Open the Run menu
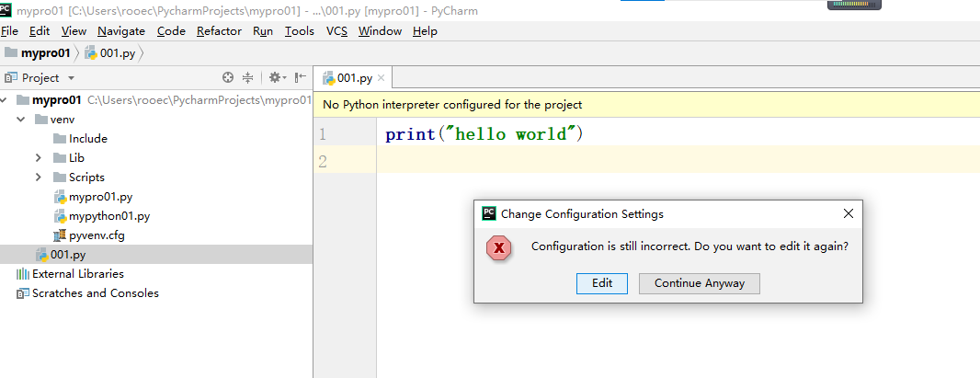Viewport: 980px width, 378px height. coord(263,31)
